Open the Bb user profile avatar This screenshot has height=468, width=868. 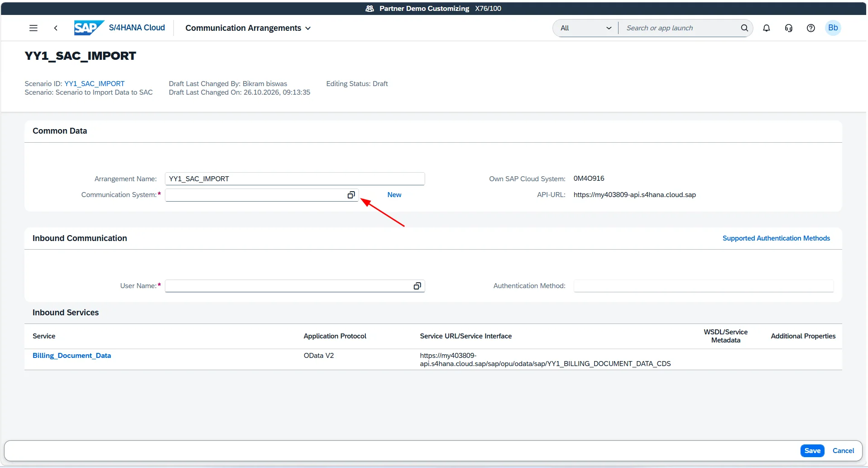pos(833,28)
